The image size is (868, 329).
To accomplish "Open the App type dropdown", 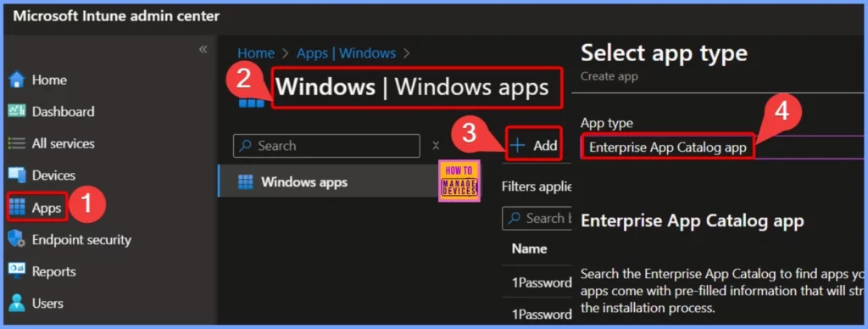I will (x=722, y=148).
